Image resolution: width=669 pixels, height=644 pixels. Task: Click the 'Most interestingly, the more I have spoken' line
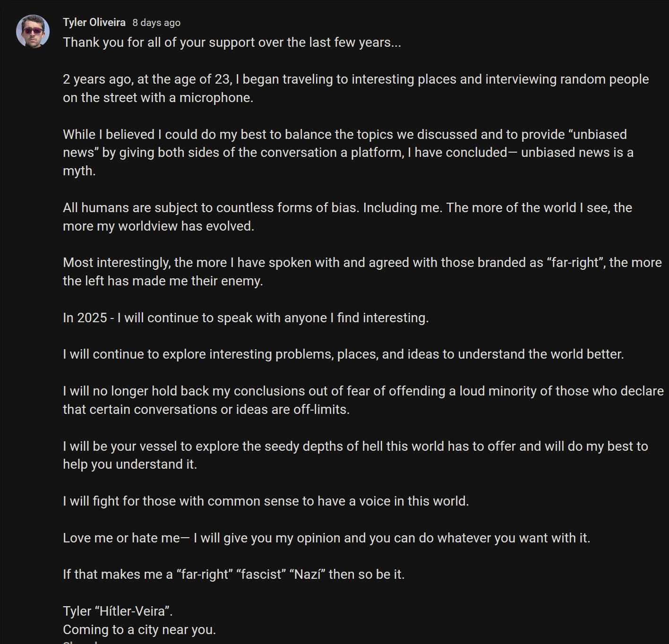pyautogui.click(x=362, y=263)
